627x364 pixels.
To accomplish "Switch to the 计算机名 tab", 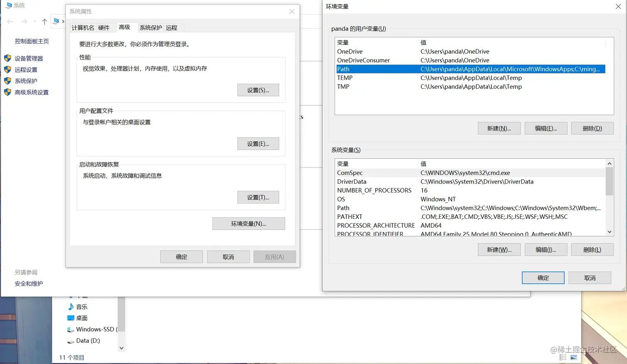I will point(83,28).
